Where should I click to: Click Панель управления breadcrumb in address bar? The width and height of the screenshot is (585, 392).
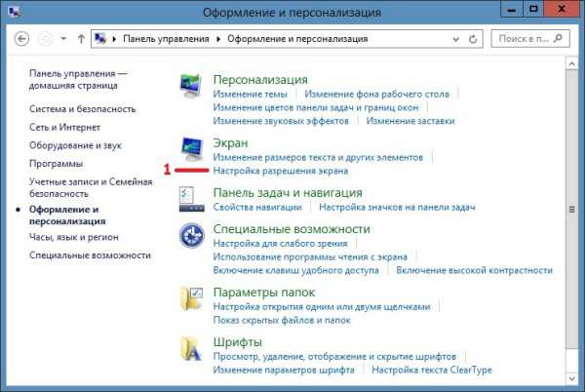[166, 38]
